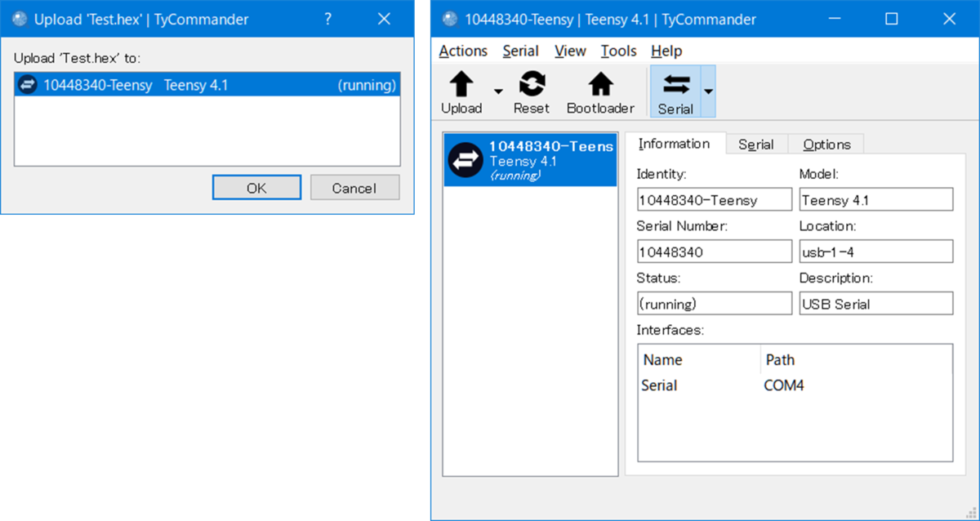This screenshot has width=980, height=521.
Task: Click OK in the Upload dialog
Action: tap(256, 188)
